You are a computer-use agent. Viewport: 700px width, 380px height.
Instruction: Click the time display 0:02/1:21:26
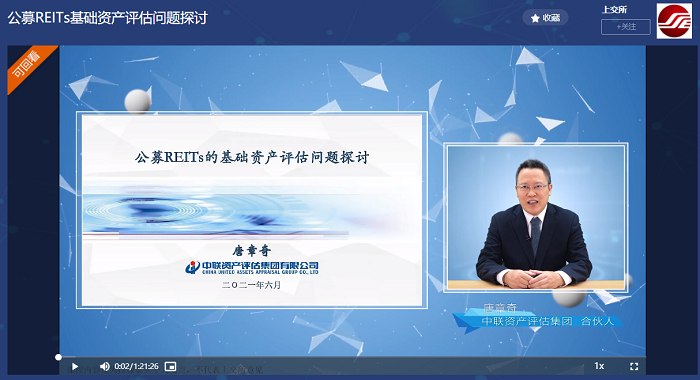pyautogui.click(x=136, y=367)
